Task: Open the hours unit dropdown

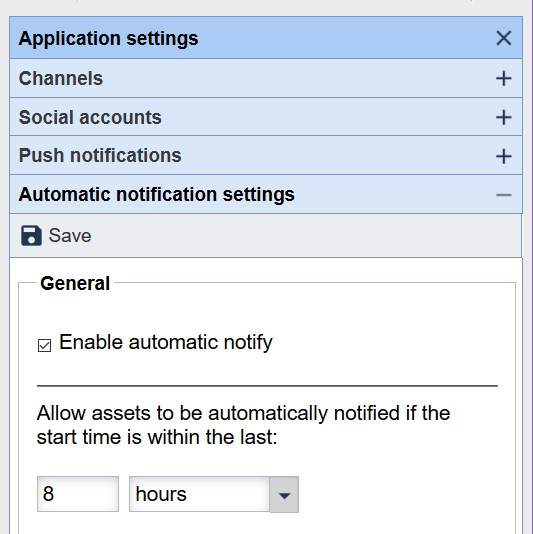Action: click(214, 494)
